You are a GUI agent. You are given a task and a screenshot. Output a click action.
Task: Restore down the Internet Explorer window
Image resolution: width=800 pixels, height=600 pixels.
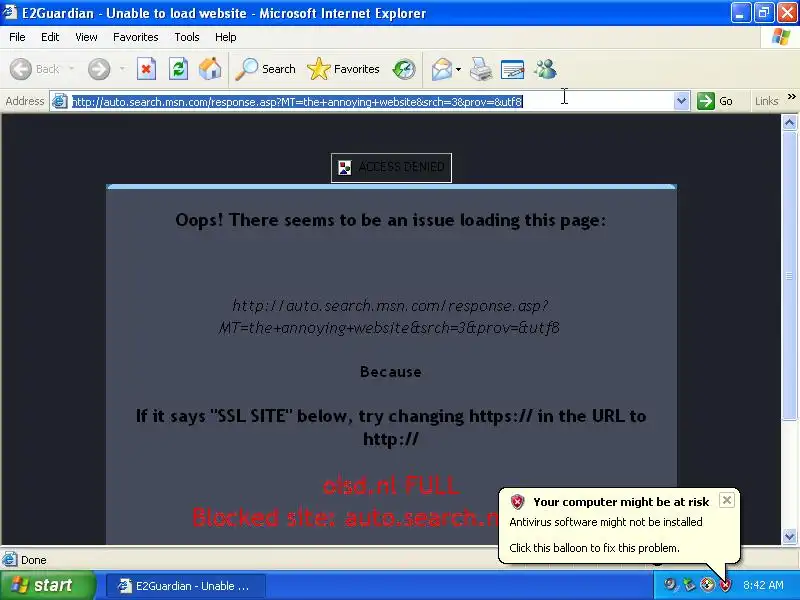pos(764,12)
